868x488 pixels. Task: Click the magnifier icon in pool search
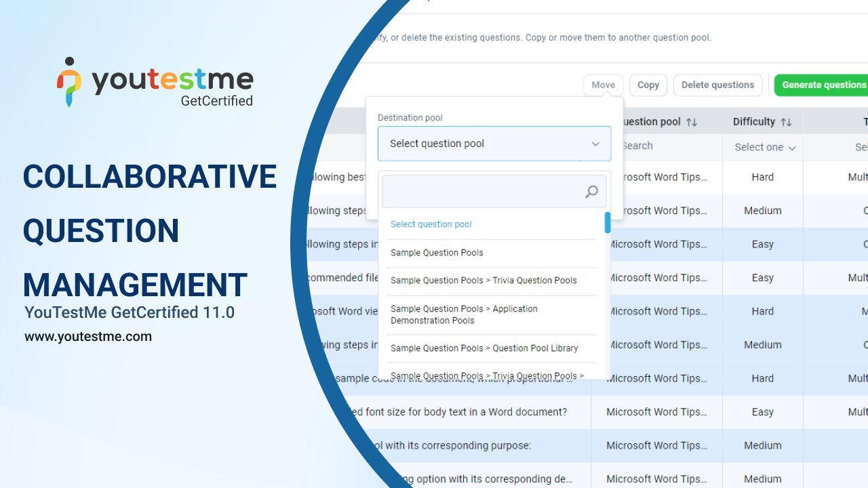click(x=592, y=192)
